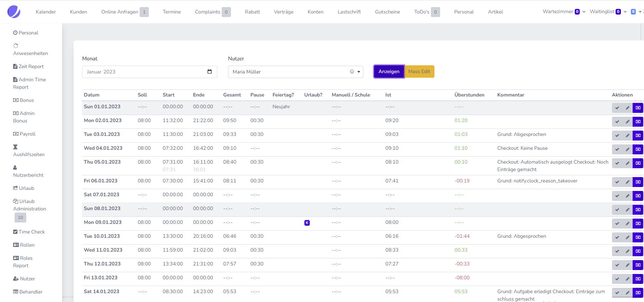
Task: Edit Sat 14.01.2023 entry with pencil icon
Action: tap(627, 293)
